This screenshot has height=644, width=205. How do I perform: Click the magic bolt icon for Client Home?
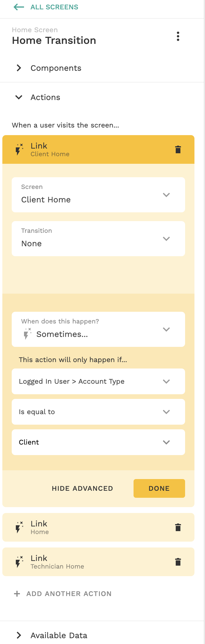pyautogui.click(x=19, y=149)
